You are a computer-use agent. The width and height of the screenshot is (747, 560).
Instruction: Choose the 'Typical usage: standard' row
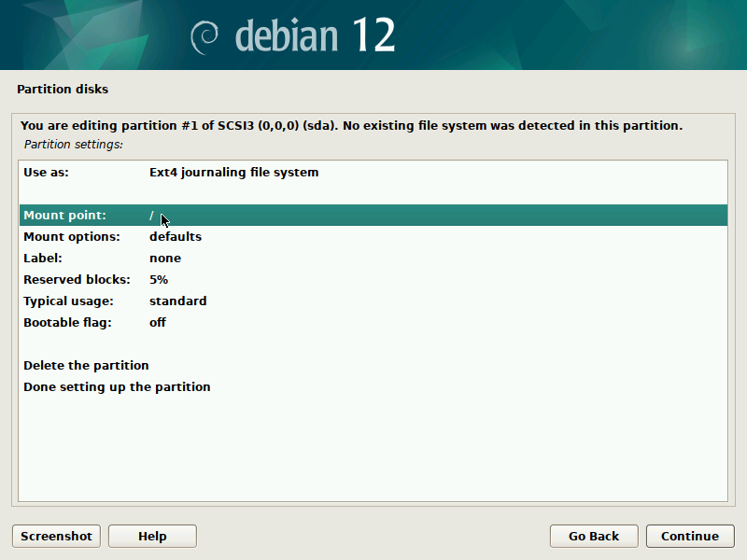click(373, 301)
